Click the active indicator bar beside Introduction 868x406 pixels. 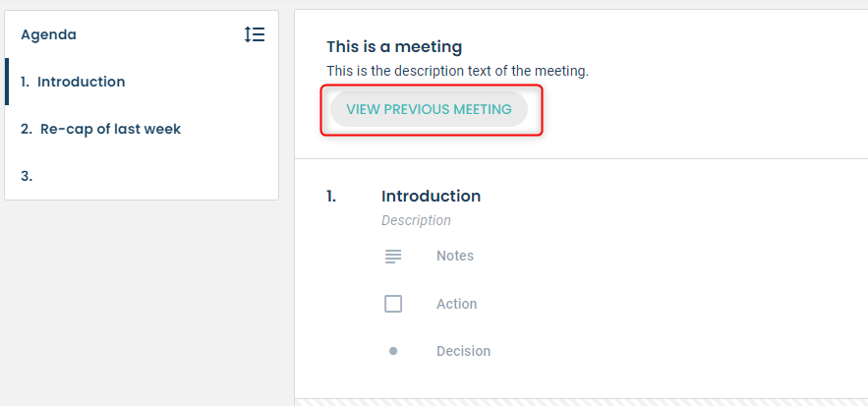pyautogui.click(x=7, y=82)
